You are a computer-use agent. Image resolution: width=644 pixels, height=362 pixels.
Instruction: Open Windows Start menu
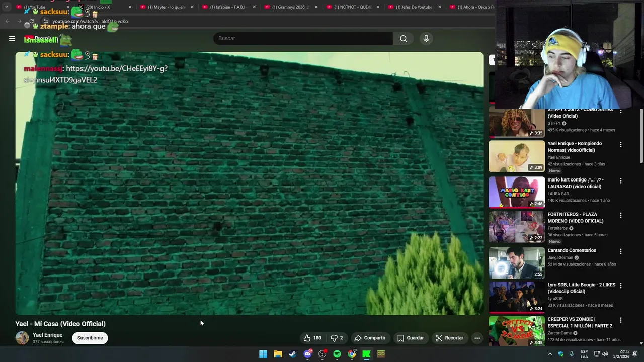tap(263, 354)
